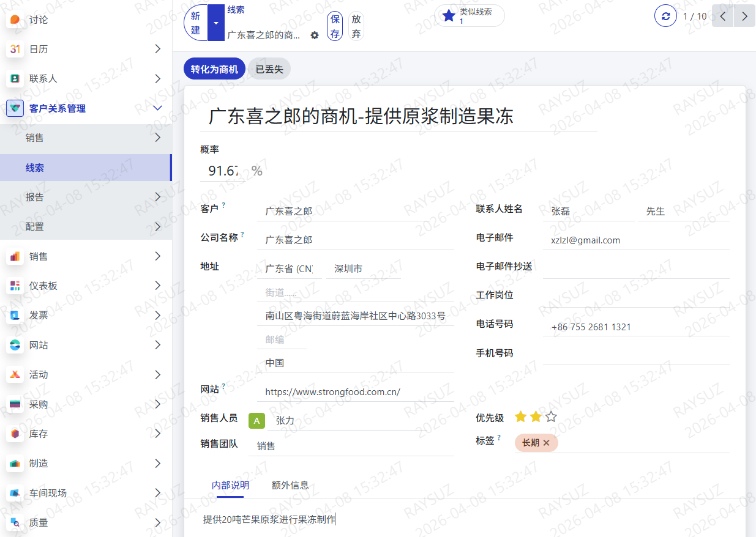756x537 pixels.
Task: Open the 讨论 app icon
Action: coord(15,20)
